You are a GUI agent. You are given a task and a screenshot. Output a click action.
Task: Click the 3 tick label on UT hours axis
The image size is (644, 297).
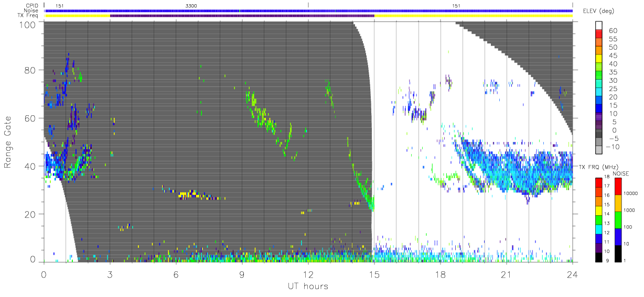110,274
